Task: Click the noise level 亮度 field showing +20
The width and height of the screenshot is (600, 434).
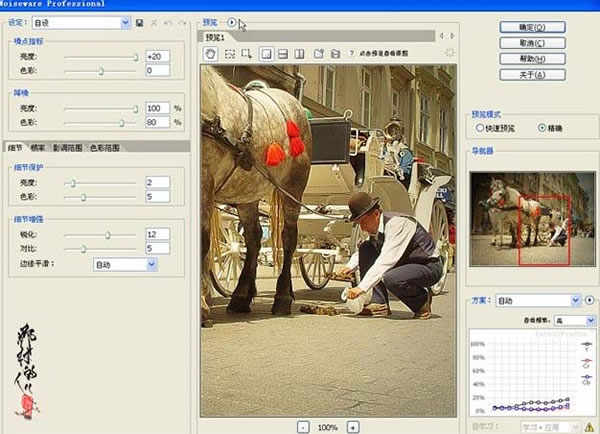Action: (158, 57)
